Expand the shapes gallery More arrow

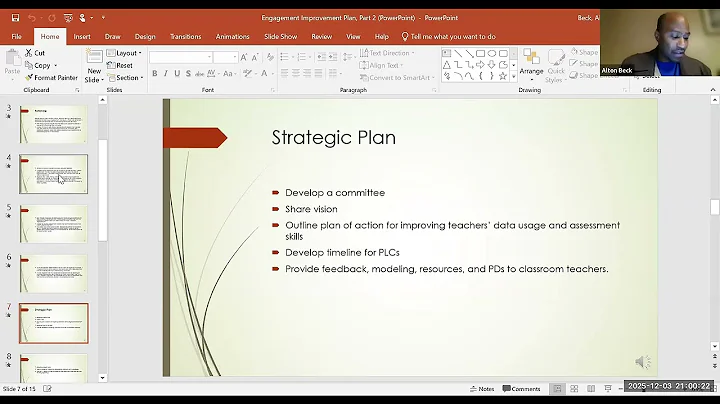click(513, 76)
